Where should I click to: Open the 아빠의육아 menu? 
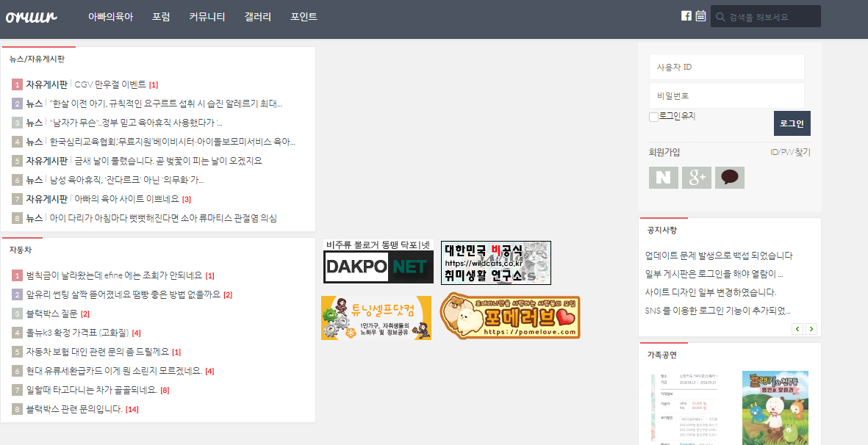(x=110, y=16)
